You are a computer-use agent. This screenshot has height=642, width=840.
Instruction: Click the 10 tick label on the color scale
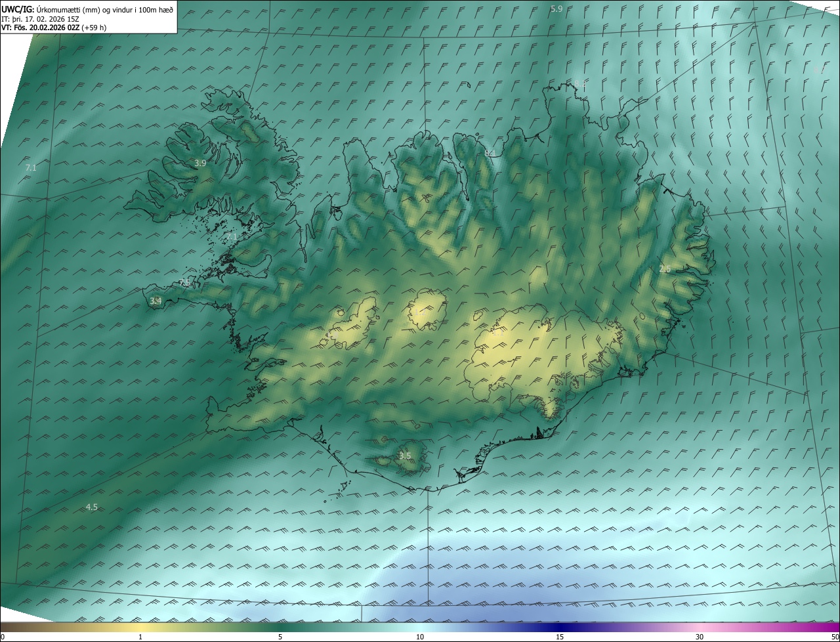coord(420,637)
